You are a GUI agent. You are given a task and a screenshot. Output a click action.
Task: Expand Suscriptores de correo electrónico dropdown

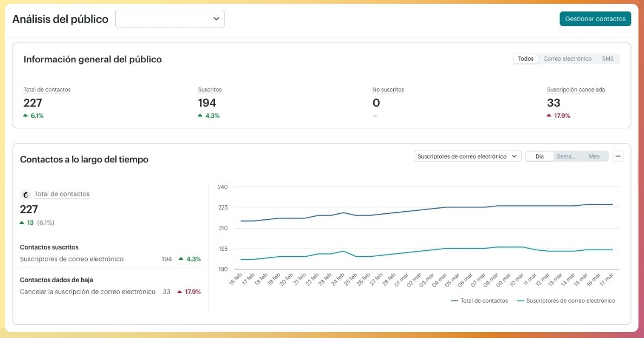point(467,156)
